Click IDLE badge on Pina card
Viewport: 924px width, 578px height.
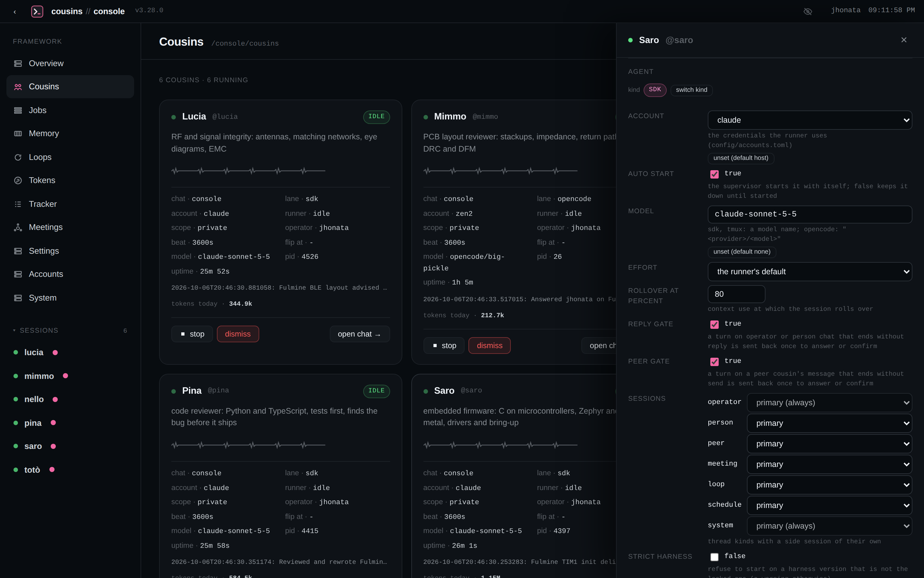point(376,391)
